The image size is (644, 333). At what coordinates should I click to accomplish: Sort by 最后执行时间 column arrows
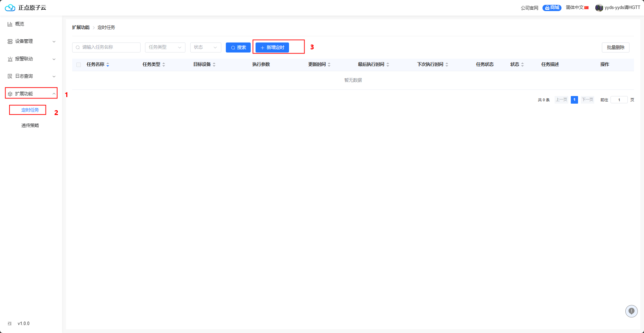point(388,65)
